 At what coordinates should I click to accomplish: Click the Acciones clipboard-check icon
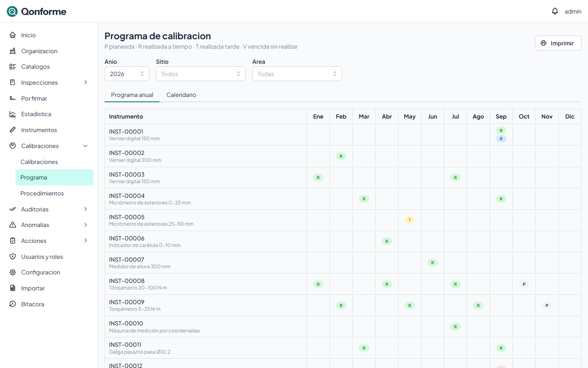(13, 241)
